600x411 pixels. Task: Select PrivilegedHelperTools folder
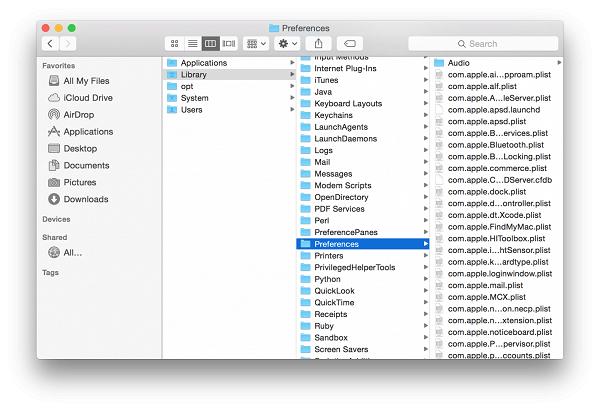pos(363,267)
